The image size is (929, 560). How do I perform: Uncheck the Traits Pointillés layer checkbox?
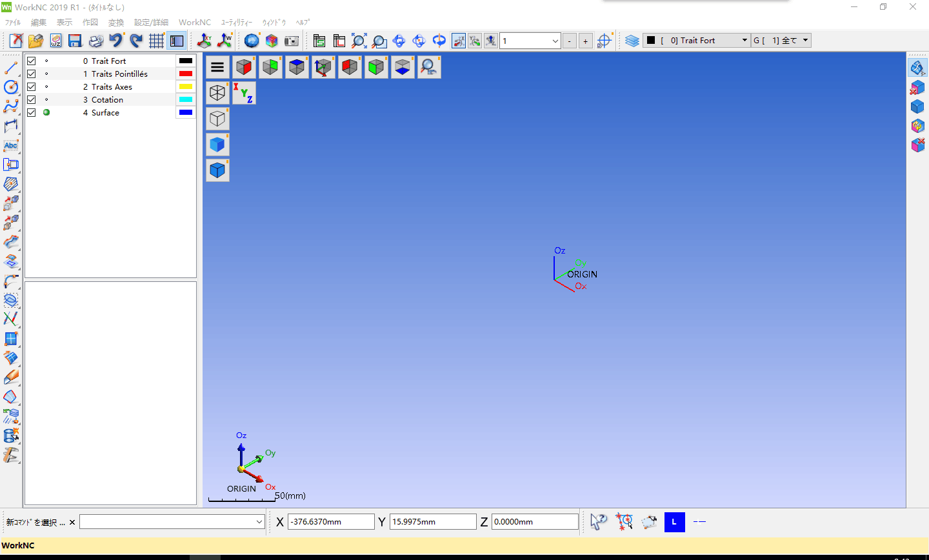point(31,74)
